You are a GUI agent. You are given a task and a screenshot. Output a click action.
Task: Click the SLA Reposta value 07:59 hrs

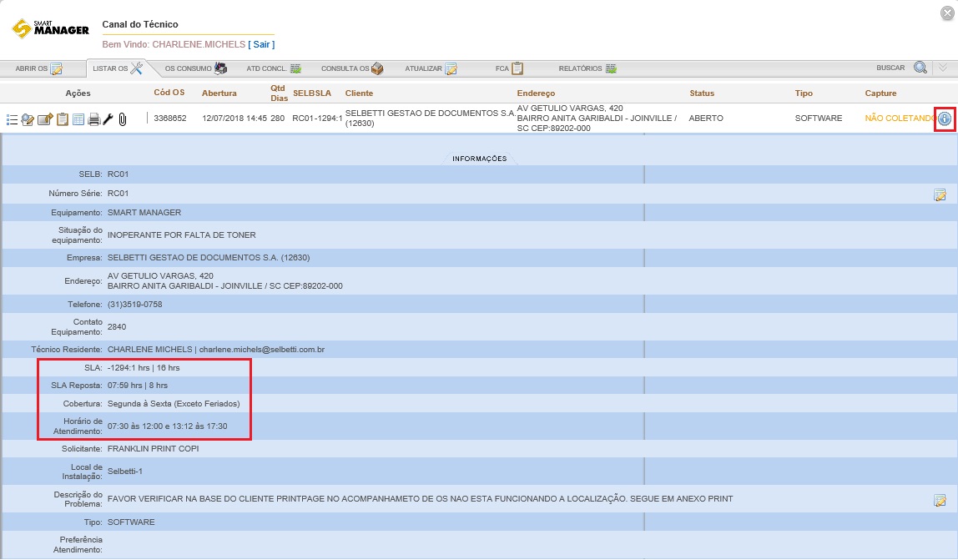click(x=124, y=385)
